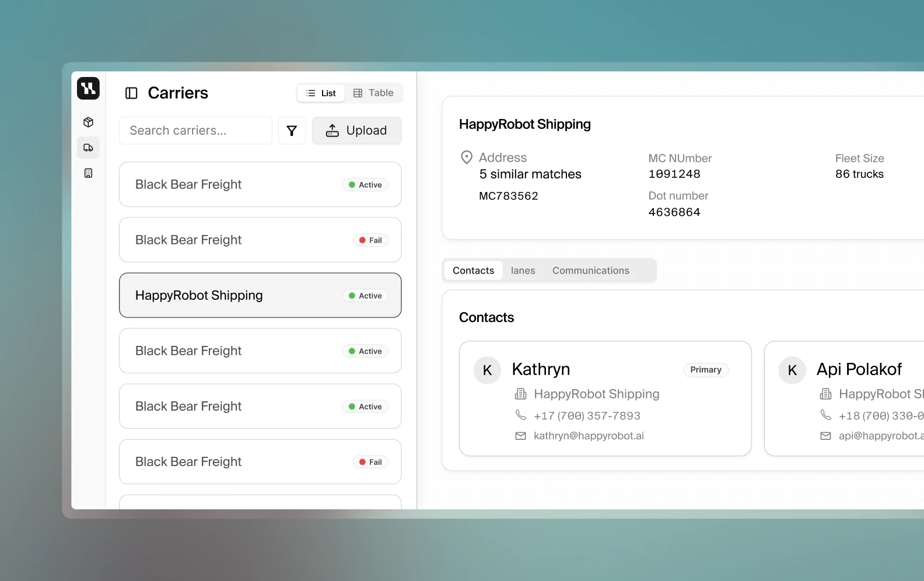Click the MC783562 text
924x581 pixels.
click(509, 196)
